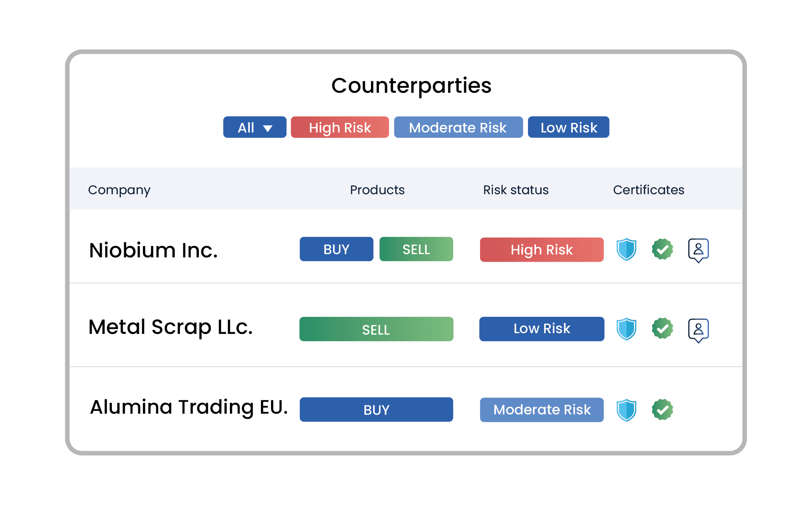The image size is (812, 505).
Task: Click the SELL badge for Metal Scrap LLc.
Action: coord(376,329)
